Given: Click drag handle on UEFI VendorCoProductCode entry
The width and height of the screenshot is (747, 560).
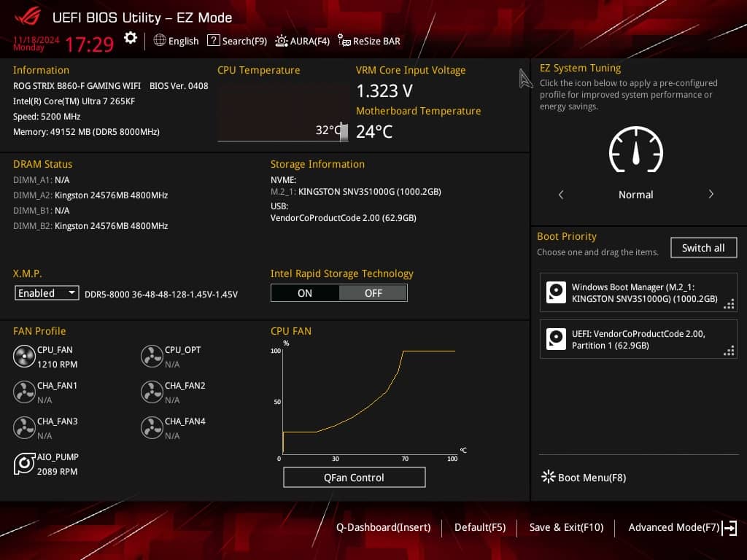Looking at the screenshot, I should point(729,351).
